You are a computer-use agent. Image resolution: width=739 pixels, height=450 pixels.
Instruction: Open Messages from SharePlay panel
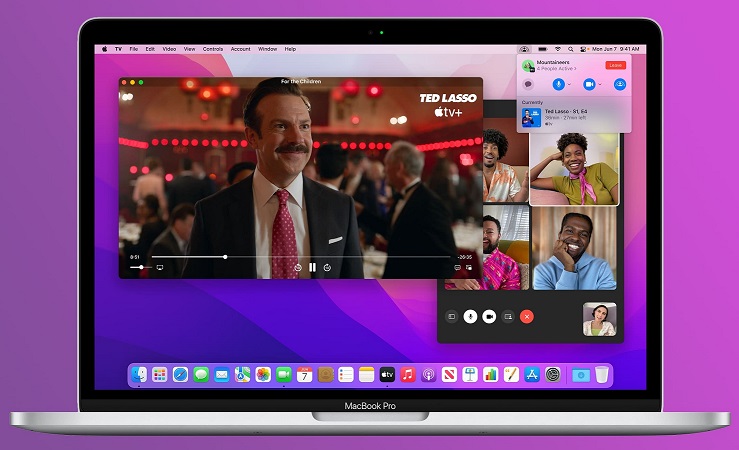point(528,84)
